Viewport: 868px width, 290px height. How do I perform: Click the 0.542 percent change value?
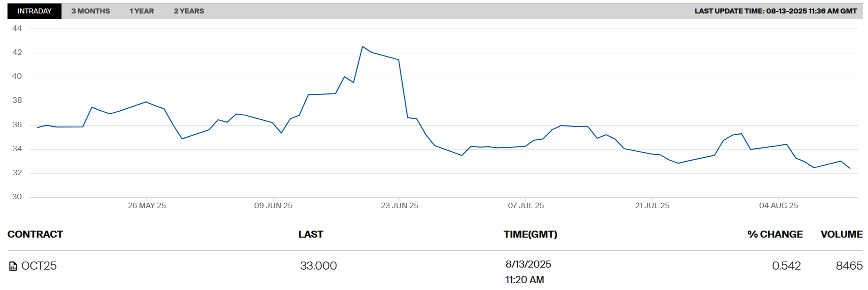pos(786,266)
